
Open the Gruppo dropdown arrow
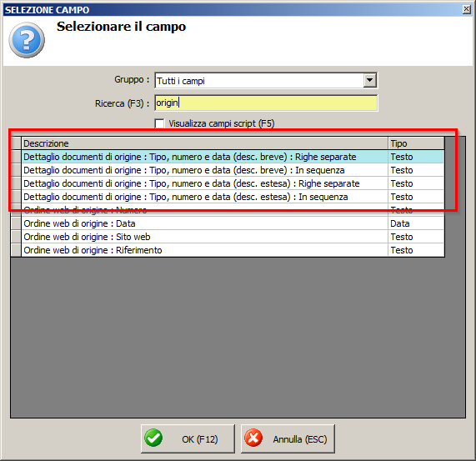click(x=369, y=80)
